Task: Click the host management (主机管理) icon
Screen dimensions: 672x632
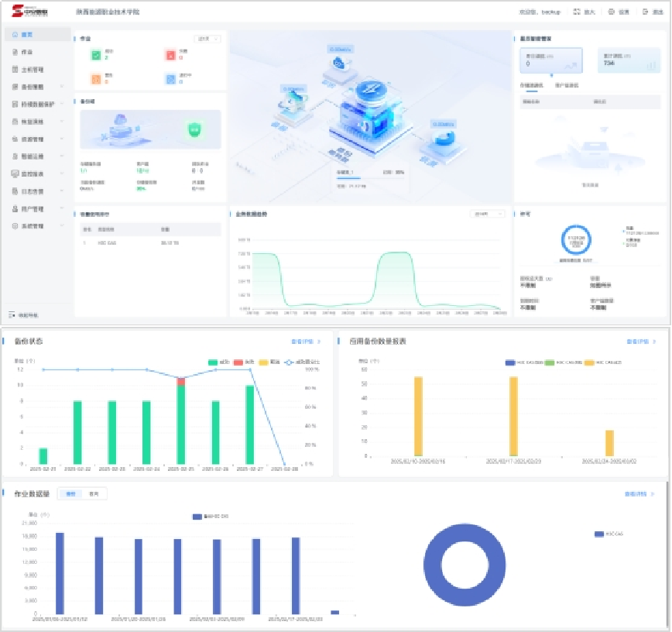Action: [14, 69]
